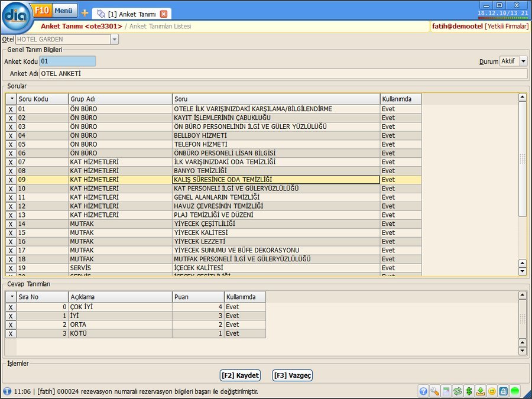Open the Sorular grid options arrow
The width and height of the screenshot is (532, 399).
(11, 99)
